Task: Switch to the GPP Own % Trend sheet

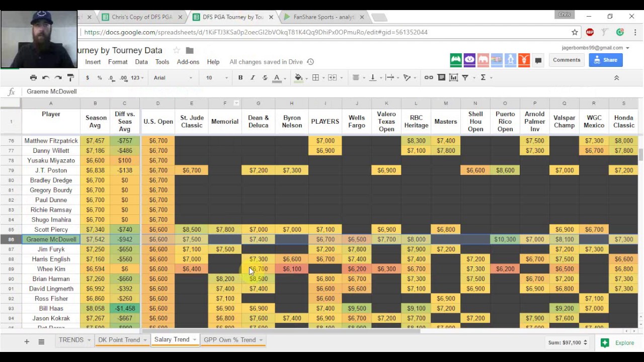Action: pyautogui.click(x=230, y=340)
